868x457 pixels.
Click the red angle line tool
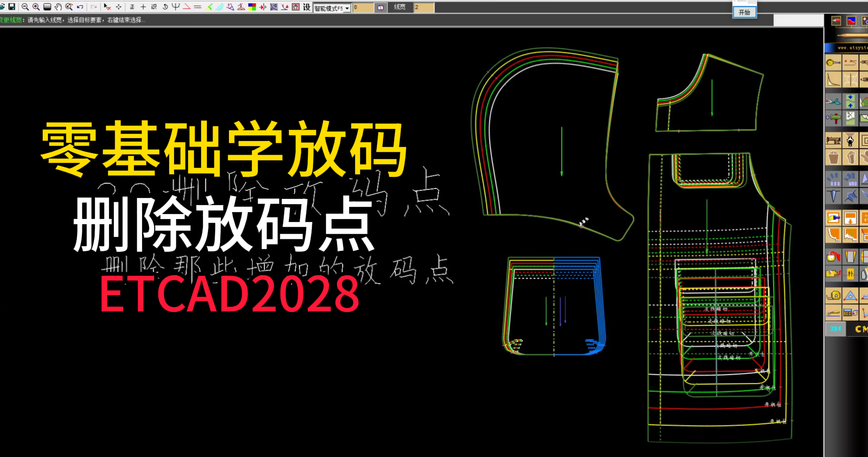(187, 7)
